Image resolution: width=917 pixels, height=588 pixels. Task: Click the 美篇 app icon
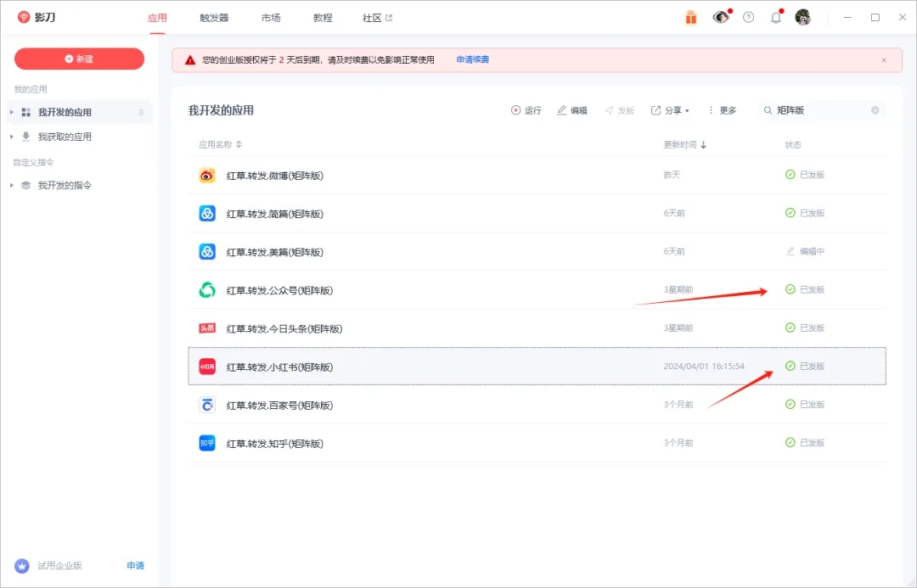(x=207, y=252)
